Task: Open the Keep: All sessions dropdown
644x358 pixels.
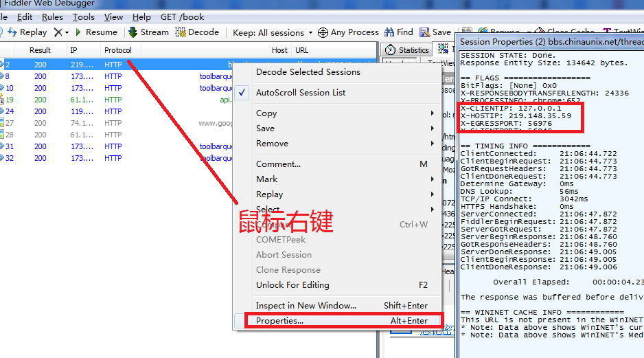Action: 273,32
